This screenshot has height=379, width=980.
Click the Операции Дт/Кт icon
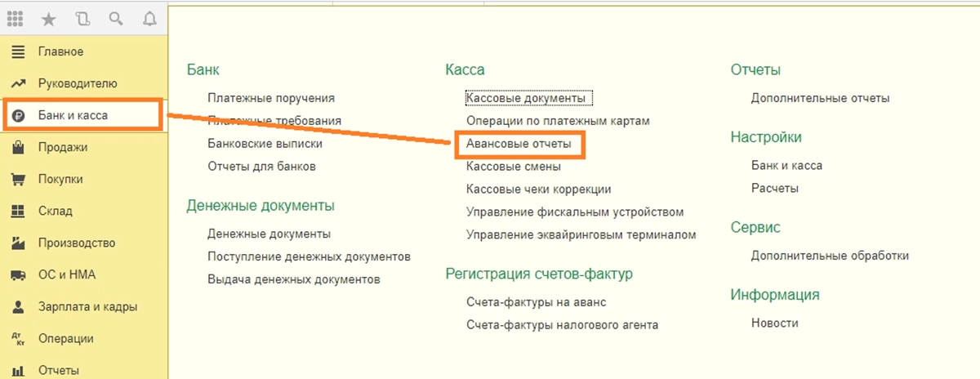pos(18,338)
